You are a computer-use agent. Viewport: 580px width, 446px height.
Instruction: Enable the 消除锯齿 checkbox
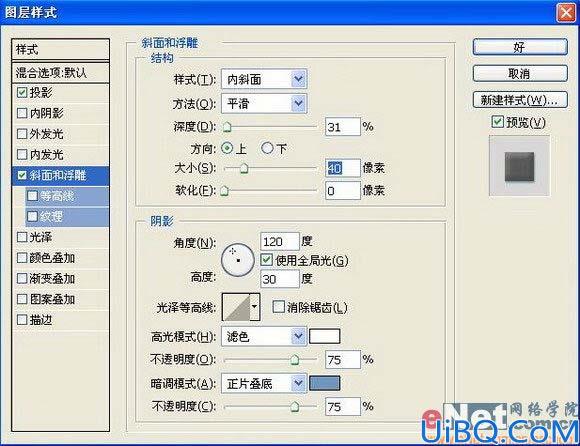pos(278,307)
